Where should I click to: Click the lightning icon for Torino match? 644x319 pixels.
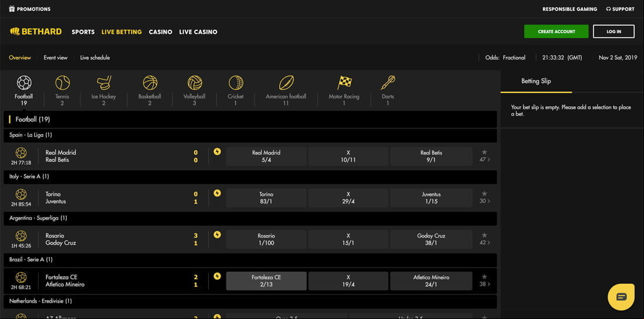(x=217, y=193)
